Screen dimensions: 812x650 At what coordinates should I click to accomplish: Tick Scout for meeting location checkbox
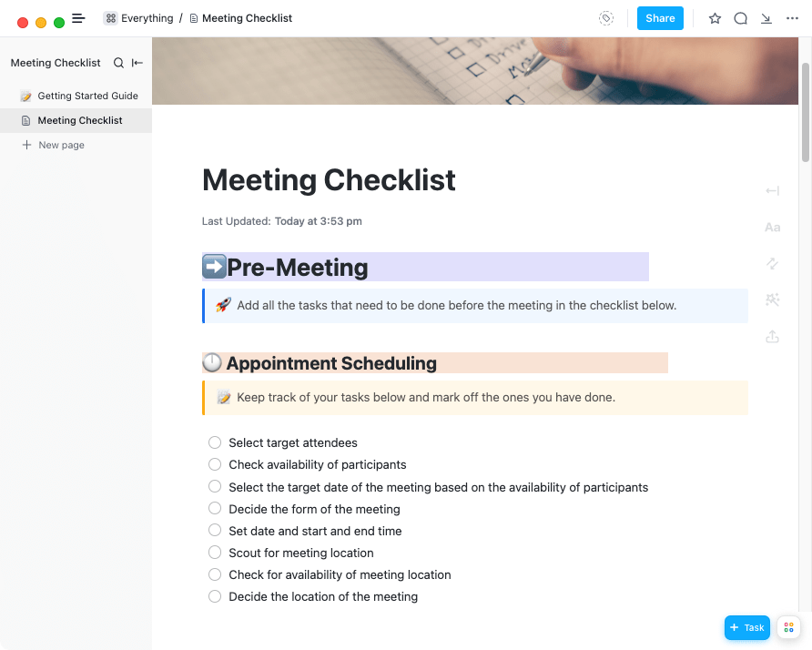pyautogui.click(x=215, y=553)
